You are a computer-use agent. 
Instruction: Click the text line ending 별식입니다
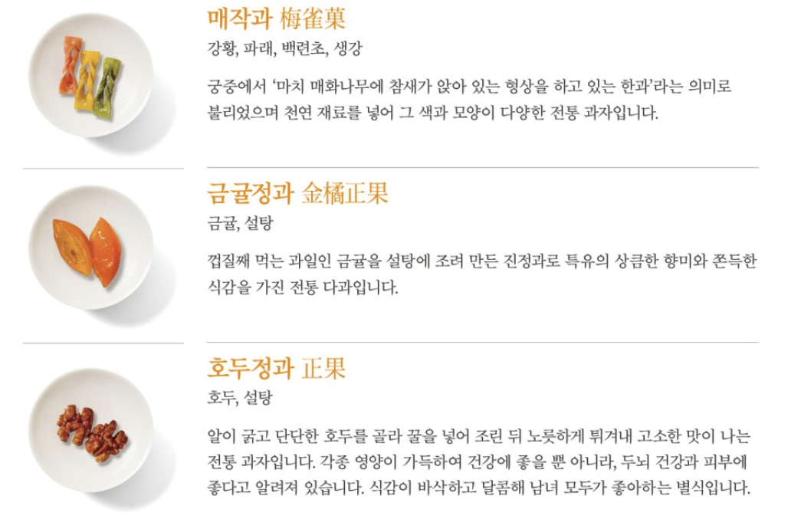[x=479, y=488]
